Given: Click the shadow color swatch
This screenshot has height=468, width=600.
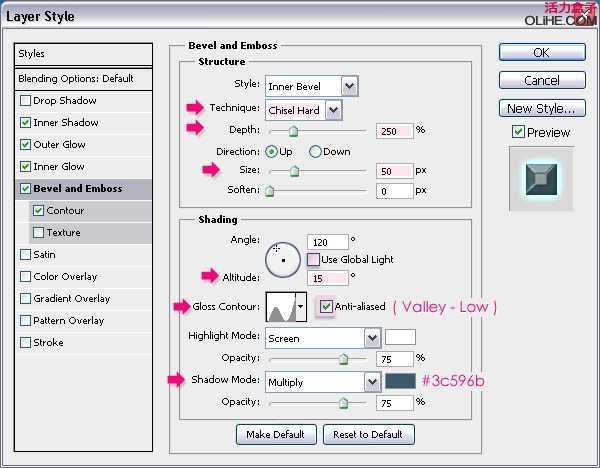Looking at the screenshot, I should [x=399, y=381].
